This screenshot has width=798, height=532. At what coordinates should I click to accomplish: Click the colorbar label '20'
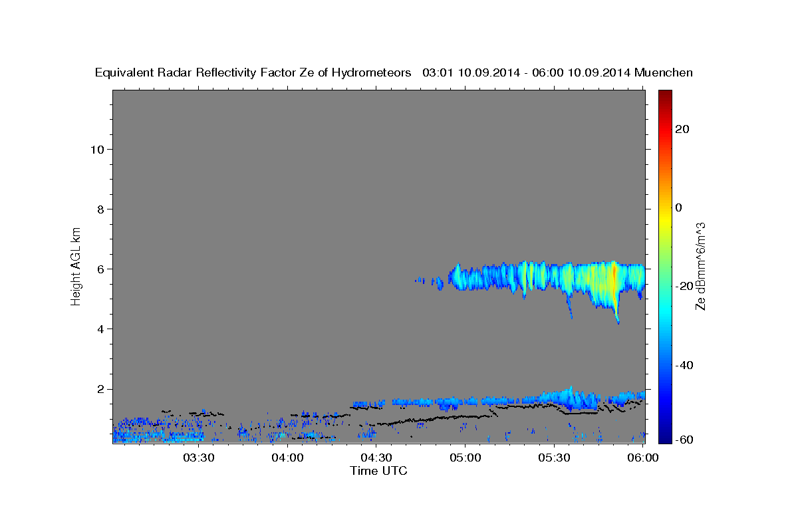682,129
